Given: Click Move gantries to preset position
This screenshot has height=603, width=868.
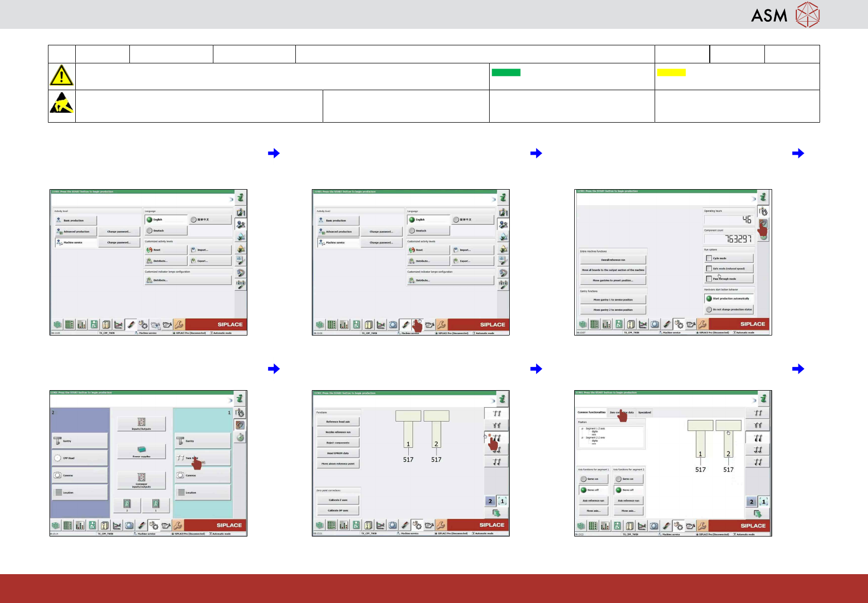Looking at the screenshot, I should [613, 280].
